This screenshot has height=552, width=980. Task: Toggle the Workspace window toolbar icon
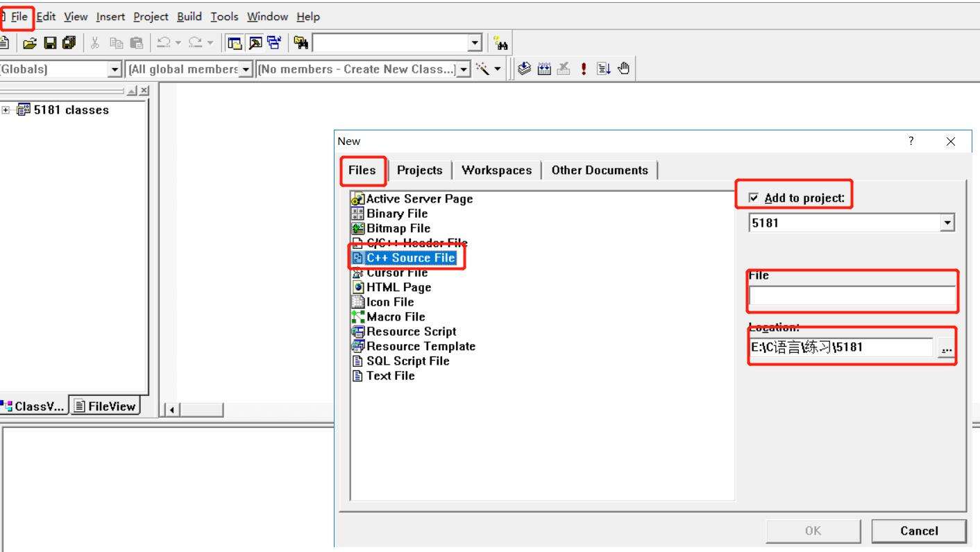(236, 43)
